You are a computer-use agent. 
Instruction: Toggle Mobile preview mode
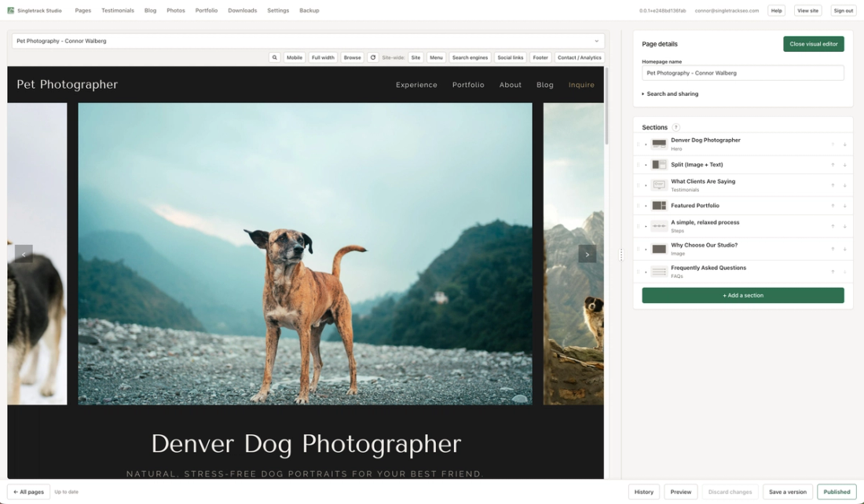click(x=295, y=57)
